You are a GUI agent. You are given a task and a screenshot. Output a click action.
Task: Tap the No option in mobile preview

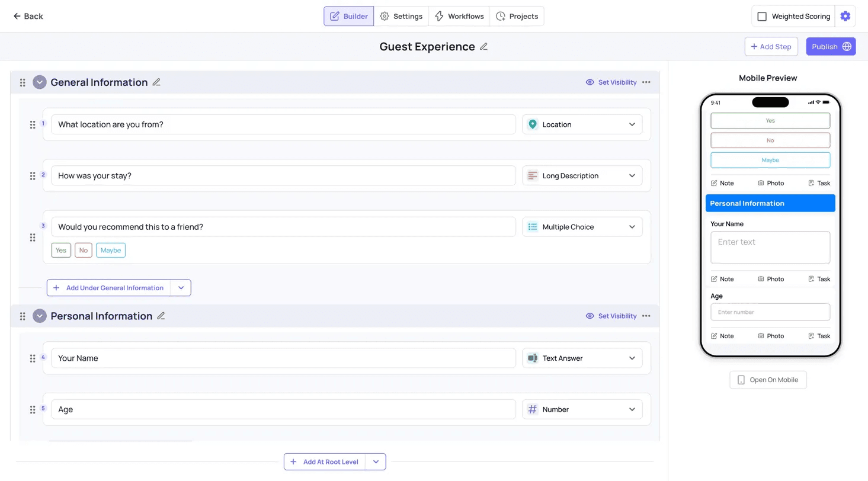pos(770,140)
